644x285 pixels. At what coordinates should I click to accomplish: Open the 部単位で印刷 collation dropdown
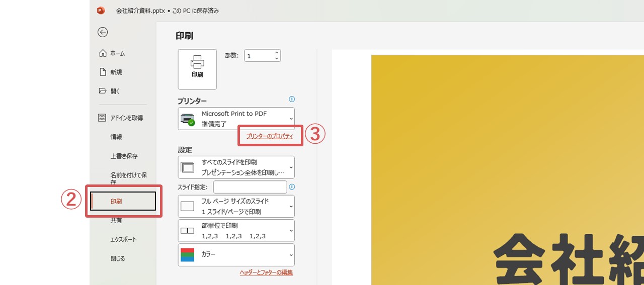236,231
